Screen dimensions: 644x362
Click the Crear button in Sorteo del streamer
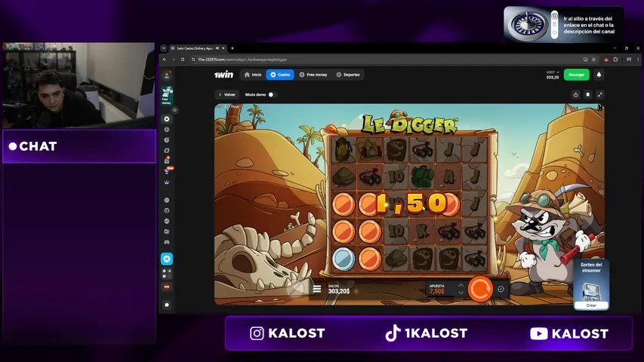(x=591, y=305)
